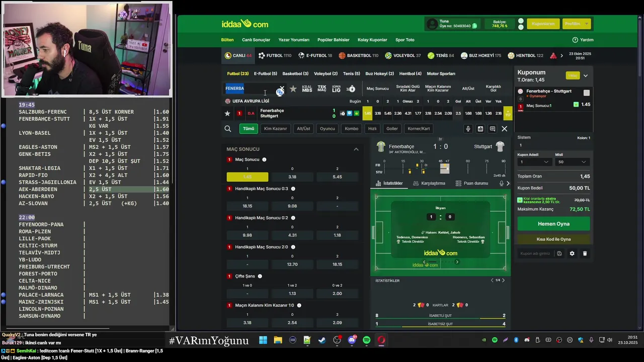Click the favorites star filter icon

[x=293, y=89]
